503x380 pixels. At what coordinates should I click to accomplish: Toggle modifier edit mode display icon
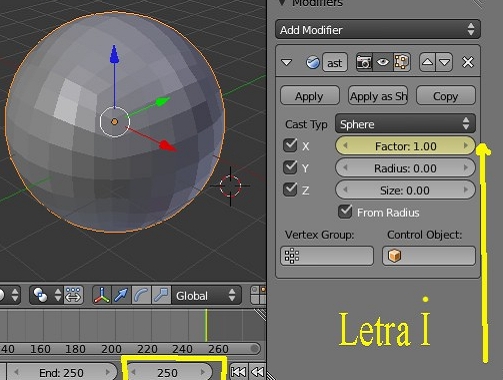pyautogui.click(x=402, y=62)
